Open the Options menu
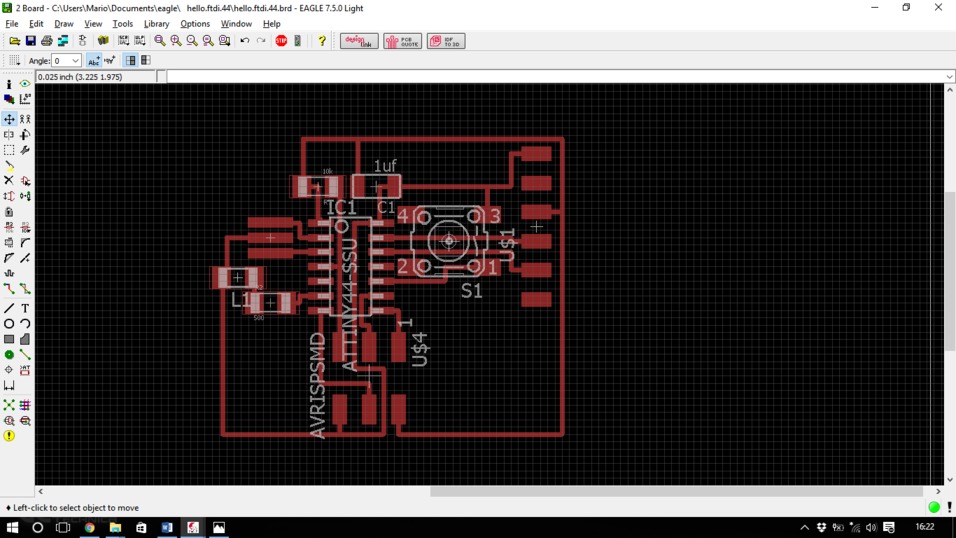The width and height of the screenshot is (956, 538). pos(194,24)
